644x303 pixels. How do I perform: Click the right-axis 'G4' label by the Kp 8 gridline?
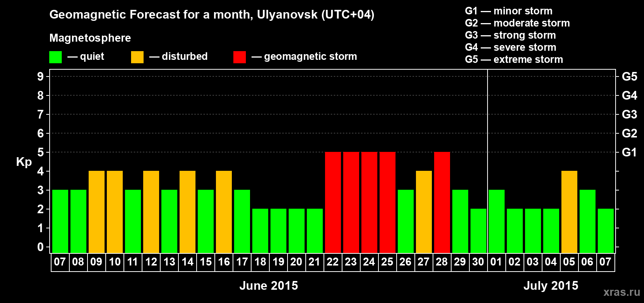630,95
